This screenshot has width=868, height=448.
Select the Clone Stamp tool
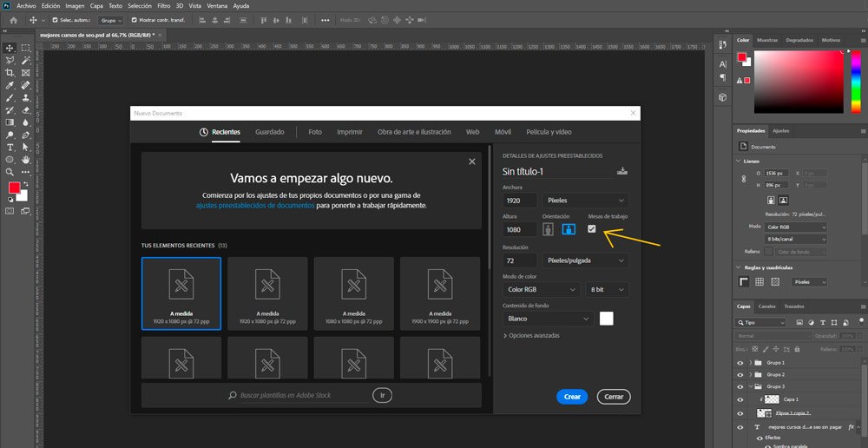[x=25, y=97]
